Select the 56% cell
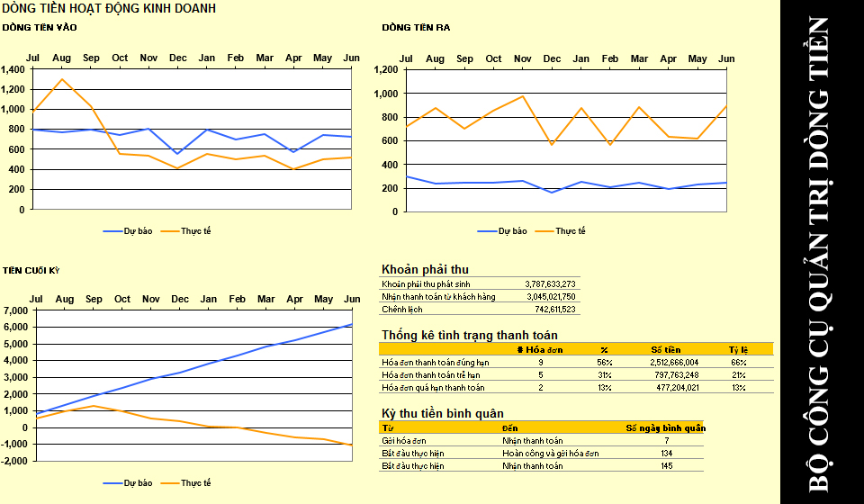The image size is (864, 504). (x=605, y=363)
